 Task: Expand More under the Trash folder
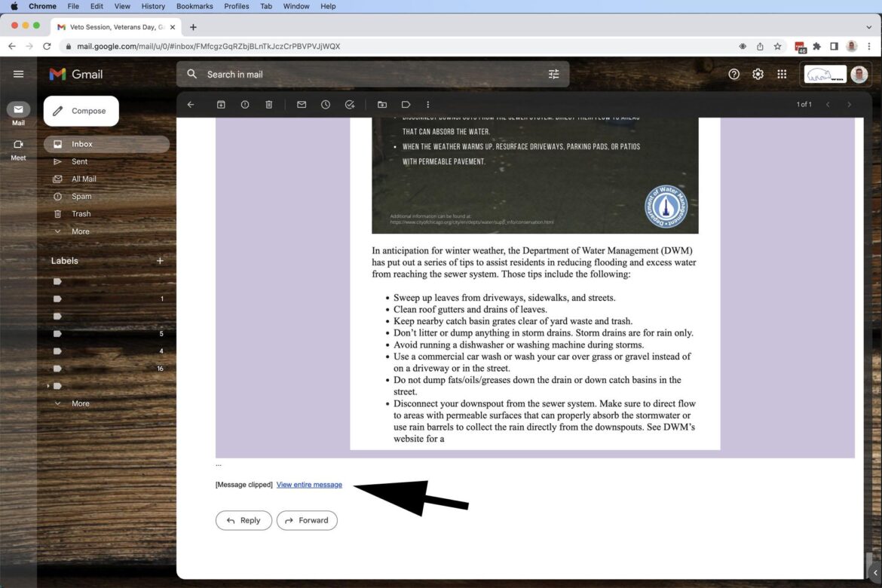[80, 231]
